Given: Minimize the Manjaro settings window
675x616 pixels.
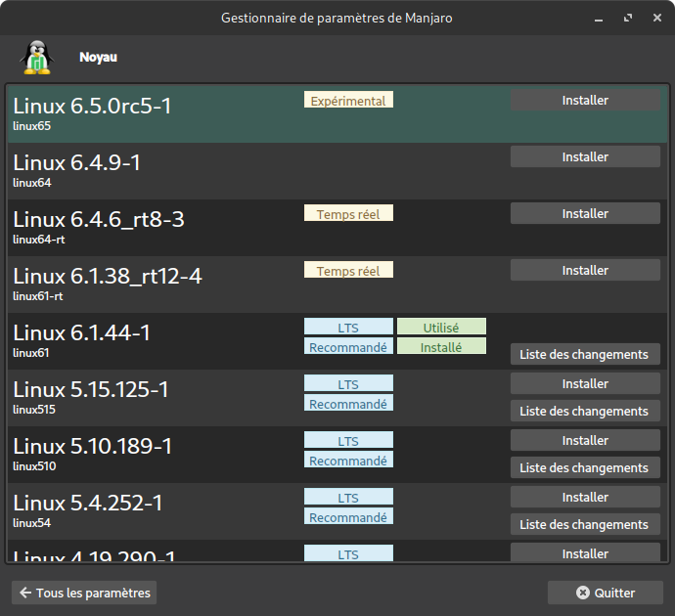Looking at the screenshot, I should [x=599, y=18].
